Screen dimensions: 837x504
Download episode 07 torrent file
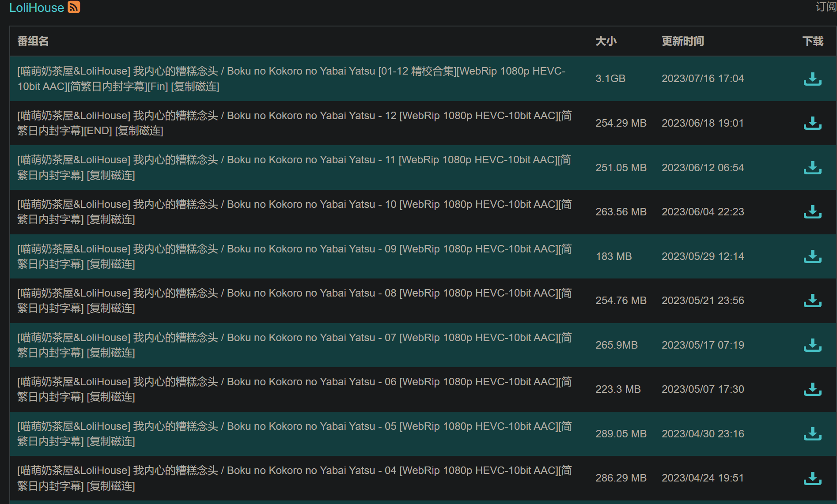pyautogui.click(x=812, y=345)
